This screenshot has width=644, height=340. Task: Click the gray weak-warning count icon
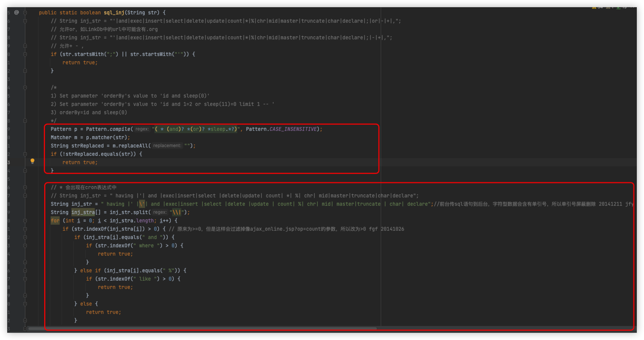[608, 8]
